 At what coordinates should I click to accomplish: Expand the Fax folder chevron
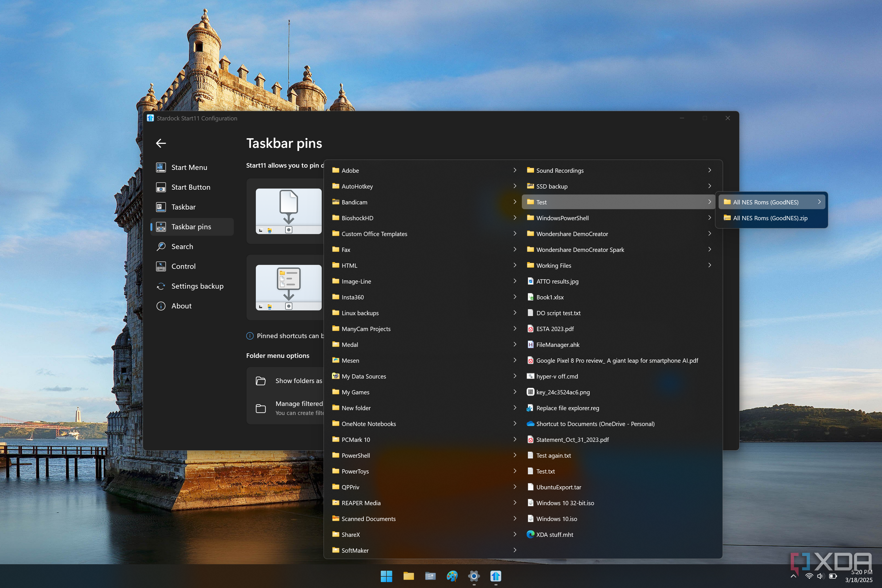click(515, 249)
